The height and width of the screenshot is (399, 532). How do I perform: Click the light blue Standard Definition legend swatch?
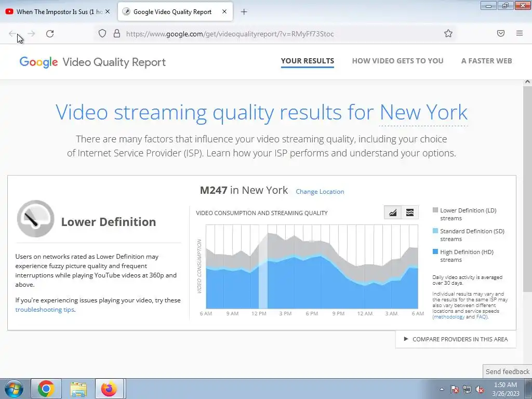[x=435, y=231]
